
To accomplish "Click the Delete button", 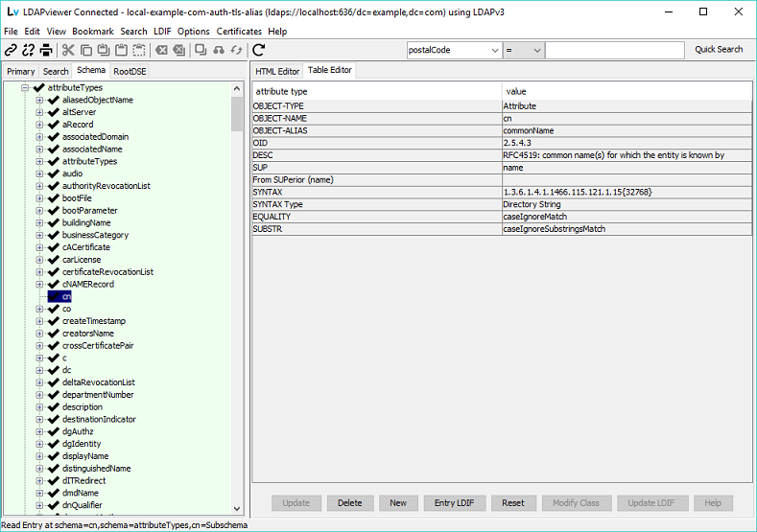I will click(349, 503).
